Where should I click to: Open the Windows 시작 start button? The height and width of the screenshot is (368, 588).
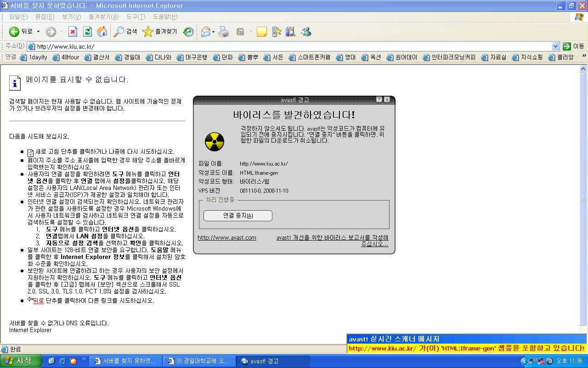pos(22,361)
